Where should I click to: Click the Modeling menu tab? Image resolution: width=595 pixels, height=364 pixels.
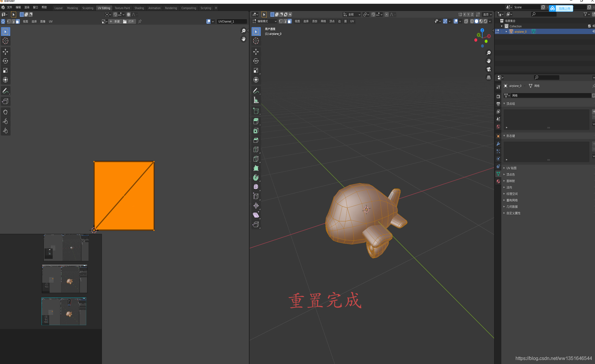click(x=73, y=8)
